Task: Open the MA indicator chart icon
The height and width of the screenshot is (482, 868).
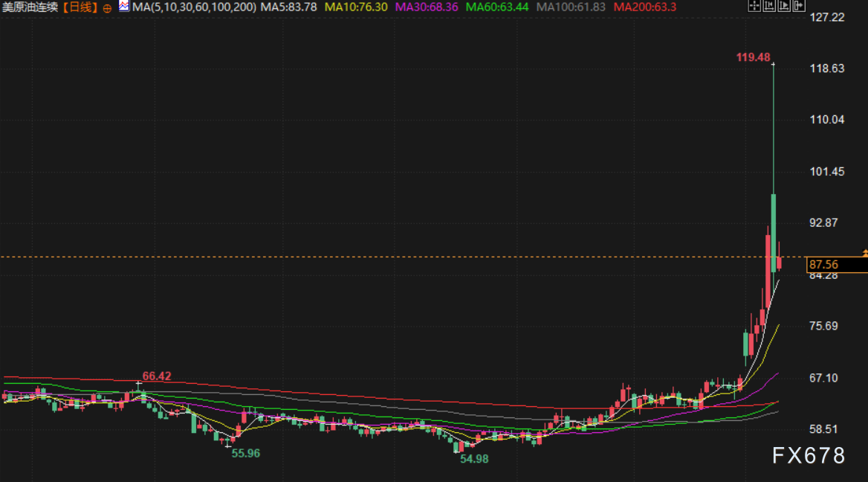Action: coord(124,7)
